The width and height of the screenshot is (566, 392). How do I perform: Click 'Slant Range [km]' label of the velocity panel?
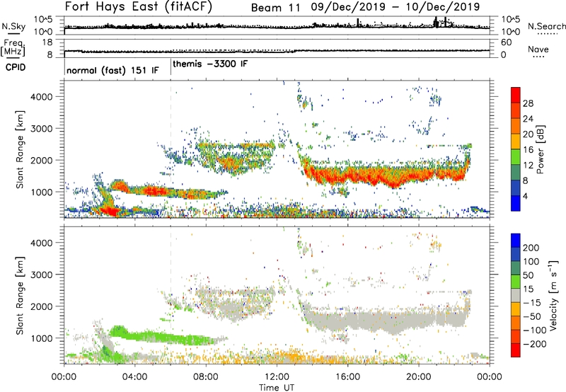coord(20,296)
